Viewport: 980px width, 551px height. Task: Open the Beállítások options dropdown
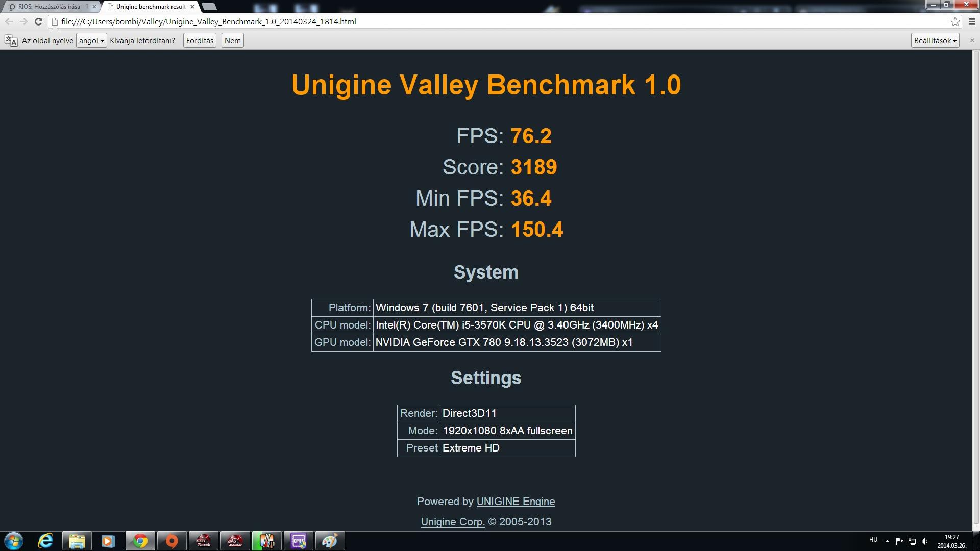[935, 41]
